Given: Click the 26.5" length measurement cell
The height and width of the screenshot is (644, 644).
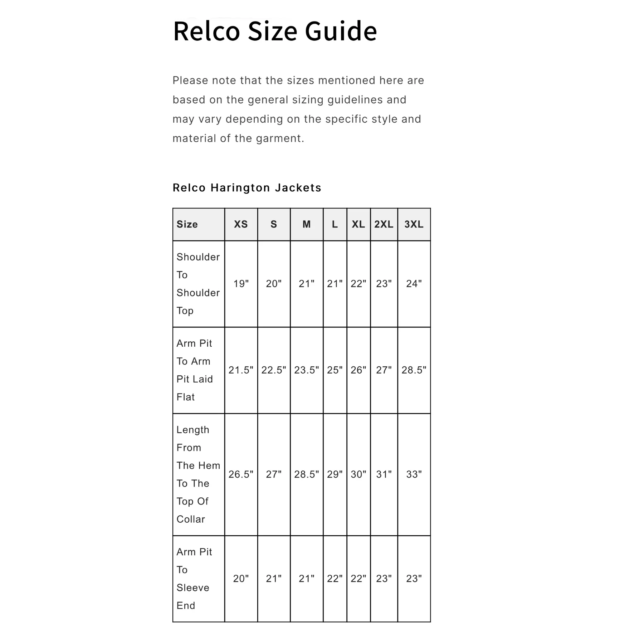Looking at the screenshot, I should tap(241, 474).
